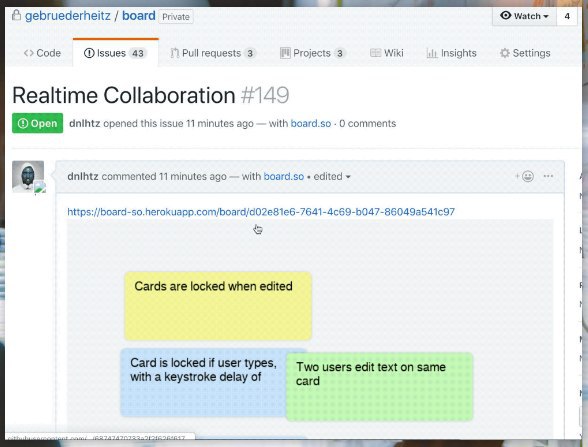Click the watchers count 4
Image resolution: width=588 pixels, height=447 pixels.
click(567, 16)
